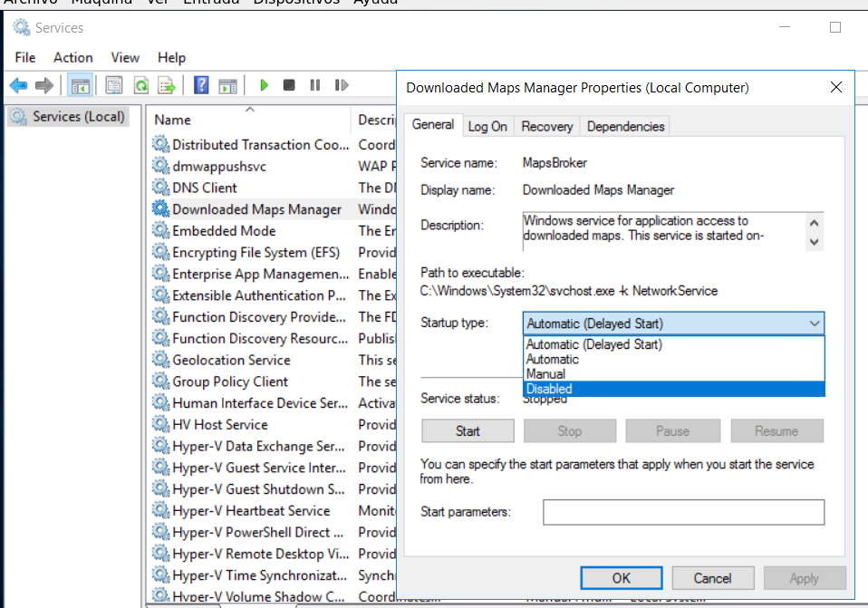Click the Stop Service square icon
Viewport: 868px width, 608px height.
coord(289,85)
